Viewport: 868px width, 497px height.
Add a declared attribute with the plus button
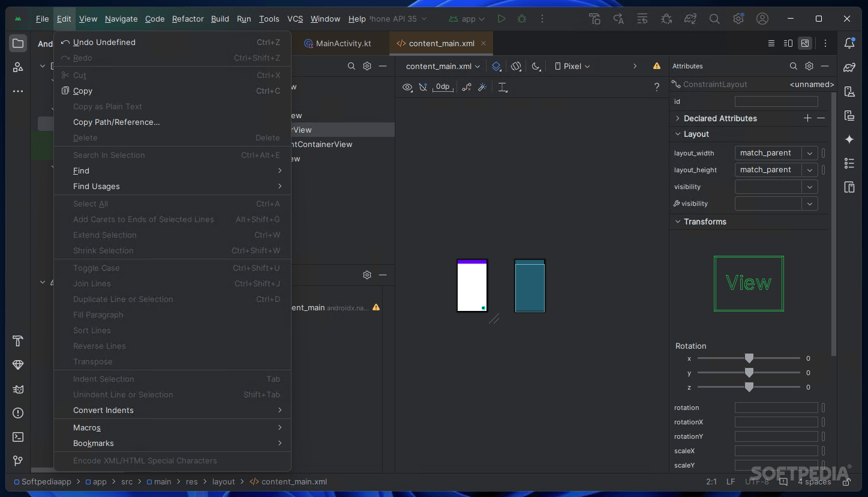click(807, 118)
